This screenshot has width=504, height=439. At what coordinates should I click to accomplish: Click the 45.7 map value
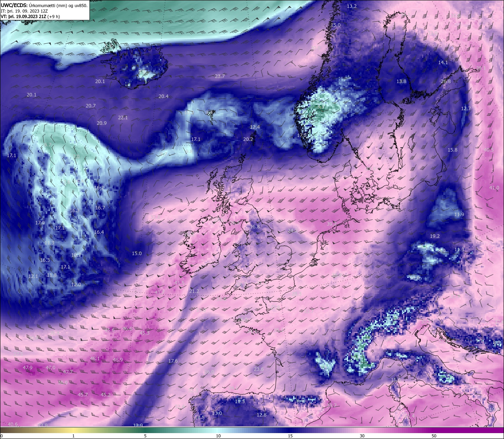[83, 395]
